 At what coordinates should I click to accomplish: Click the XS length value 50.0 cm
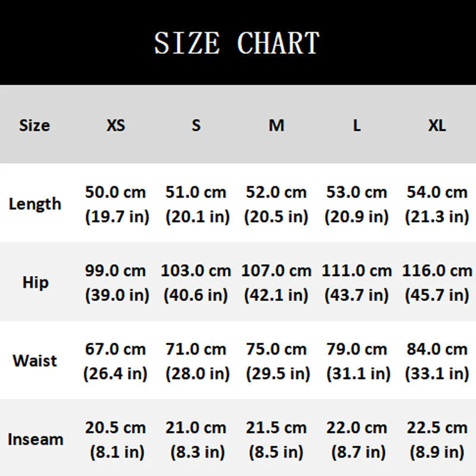click(x=115, y=193)
